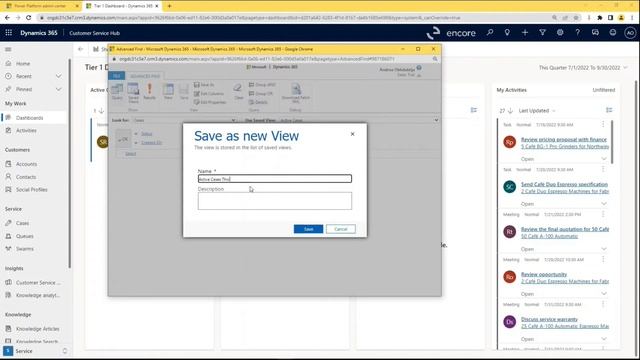Screen dimensions: 640x360
Task: Select the File tab in Advanced Find
Action: click(x=117, y=76)
